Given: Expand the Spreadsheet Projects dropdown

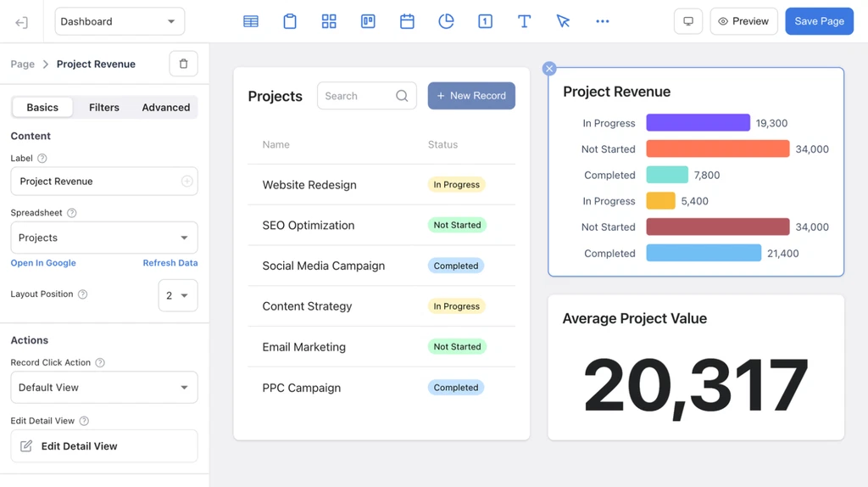Looking at the screenshot, I should [x=104, y=238].
